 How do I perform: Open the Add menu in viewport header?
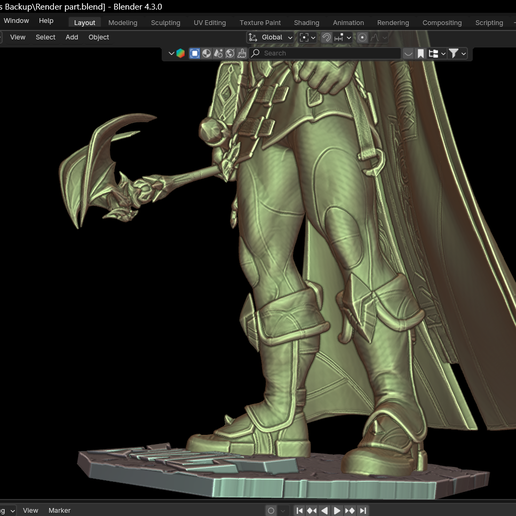pos(72,37)
